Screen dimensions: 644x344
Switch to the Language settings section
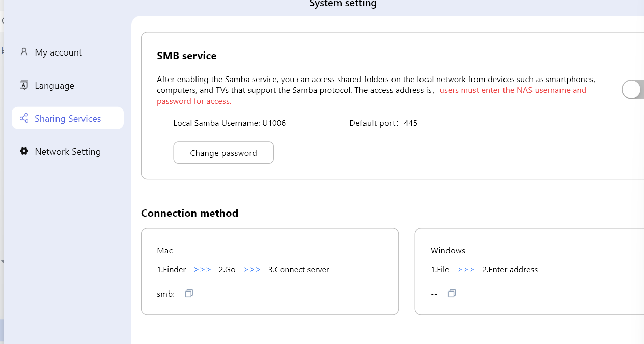click(54, 86)
